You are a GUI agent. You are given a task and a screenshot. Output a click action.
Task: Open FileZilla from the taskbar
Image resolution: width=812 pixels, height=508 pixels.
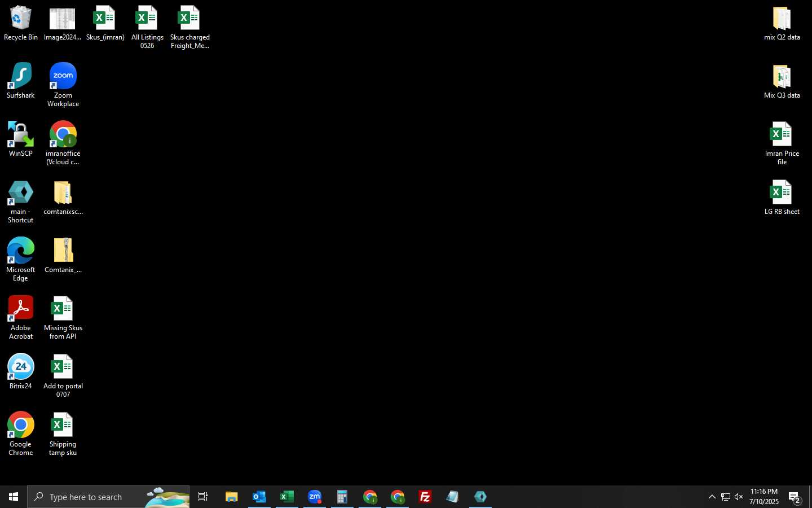(x=425, y=497)
